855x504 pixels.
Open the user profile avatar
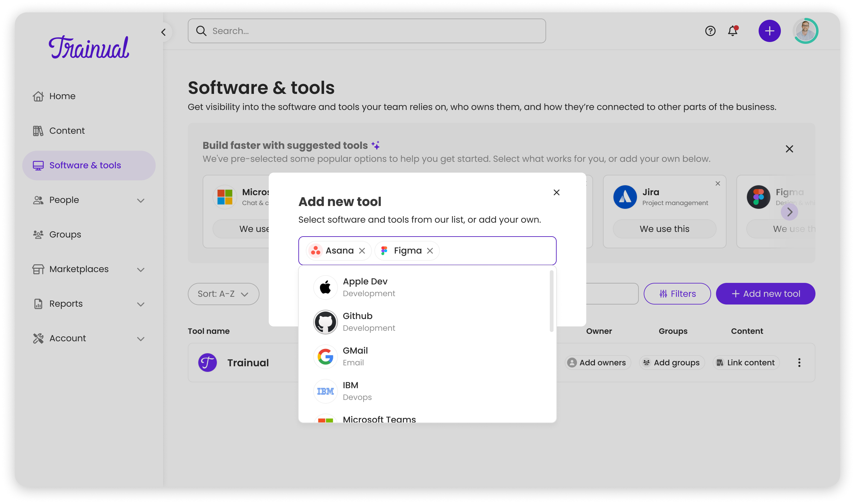(x=805, y=31)
